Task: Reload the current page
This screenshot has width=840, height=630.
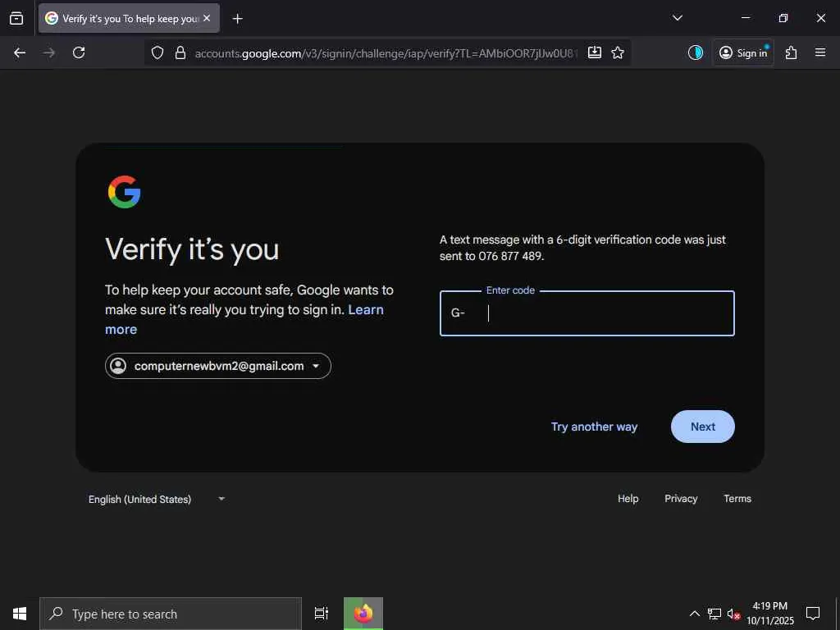Action: click(79, 52)
